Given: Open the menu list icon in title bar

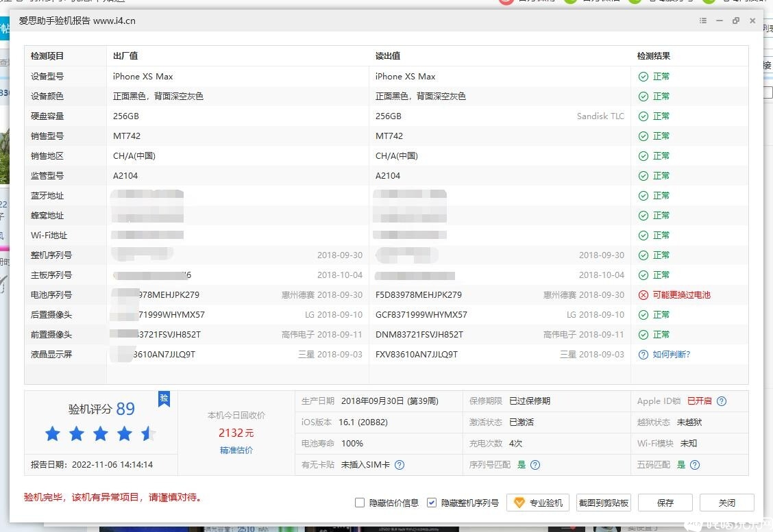Looking at the screenshot, I should tap(703, 21).
